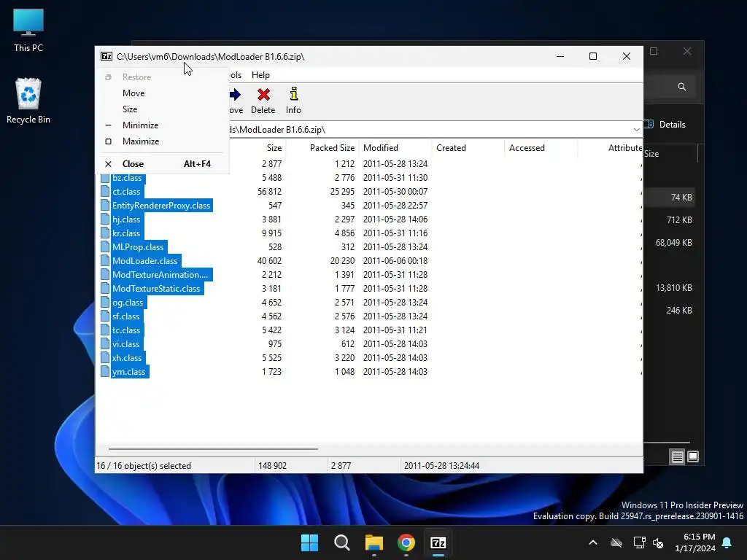Select the xh.class file
The width and height of the screenshot is (747, 560).
click(x=127, y=357)
